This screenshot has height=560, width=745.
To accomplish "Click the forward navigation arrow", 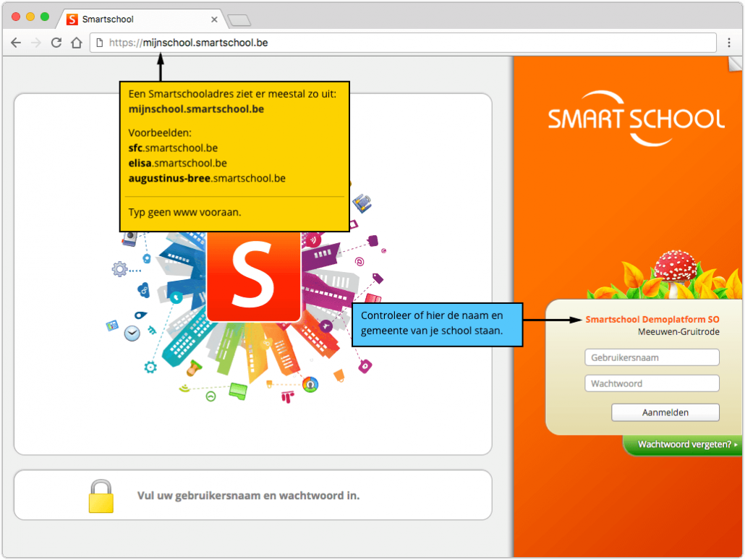I will tap(36, 43).
